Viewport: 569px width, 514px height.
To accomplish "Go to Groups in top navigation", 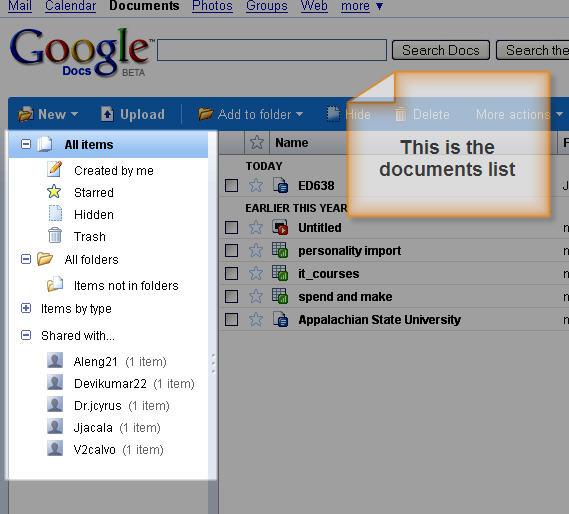I will (x=267, y=6).
